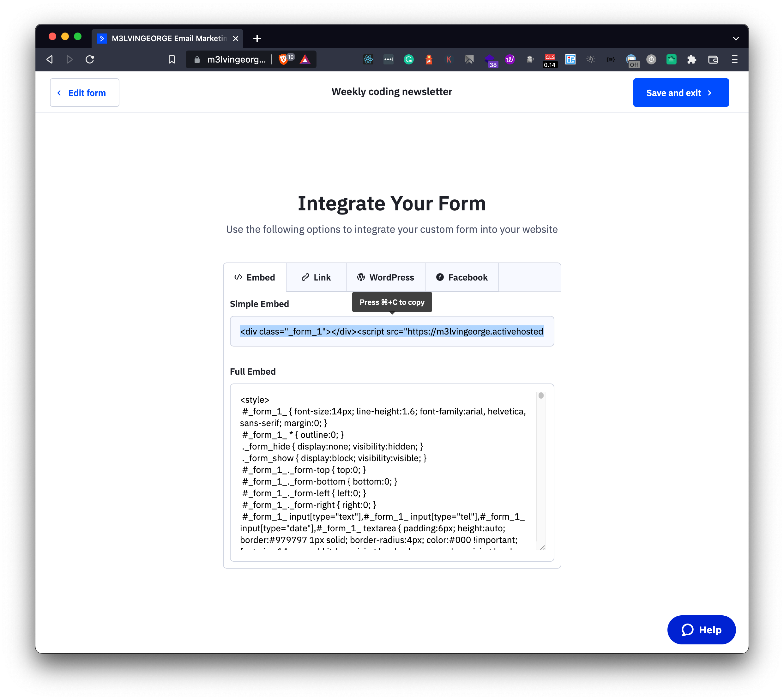The image size is (784, 700).
Task: Switch to the Embed tab
Action: pos(255,277)
